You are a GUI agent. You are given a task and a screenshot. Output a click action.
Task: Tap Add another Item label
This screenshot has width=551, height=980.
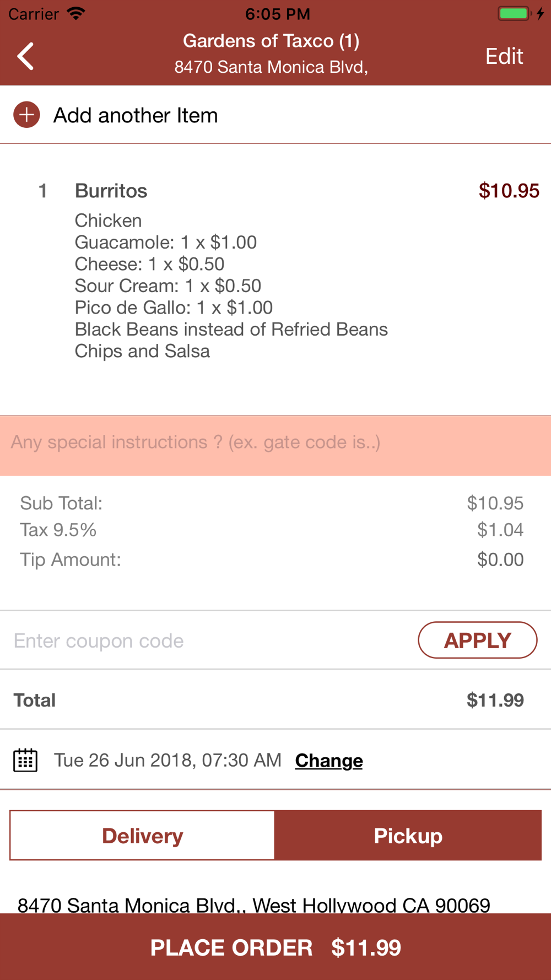[x=136, y=115]
